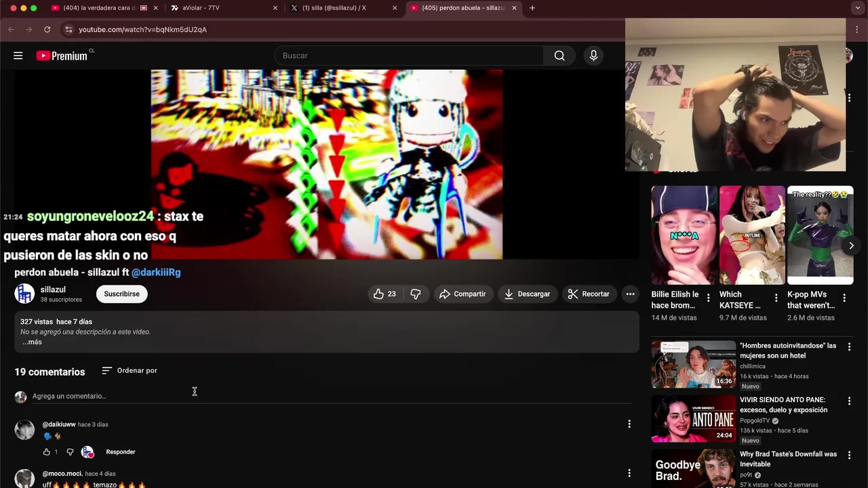Image resolution: width=868 pixels, height=488 pixels.
Task: Play the Which KATSEYE short
Action: pos(752,235)
